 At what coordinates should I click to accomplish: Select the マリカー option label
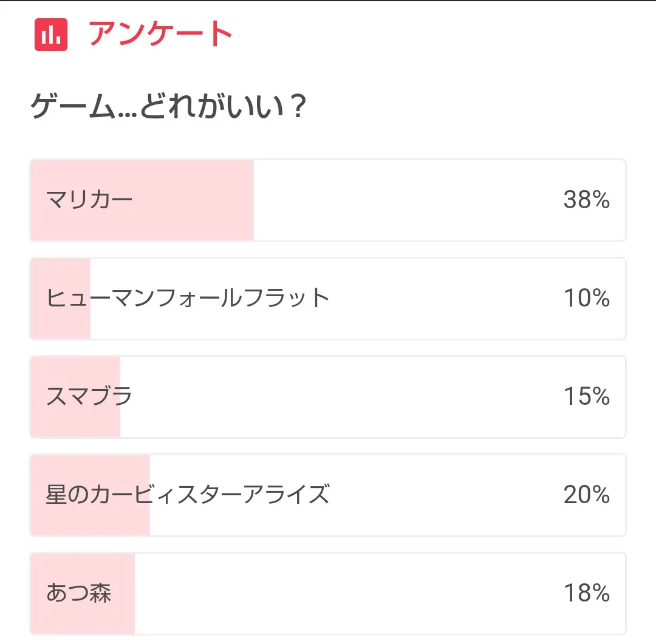pos(89,200)
